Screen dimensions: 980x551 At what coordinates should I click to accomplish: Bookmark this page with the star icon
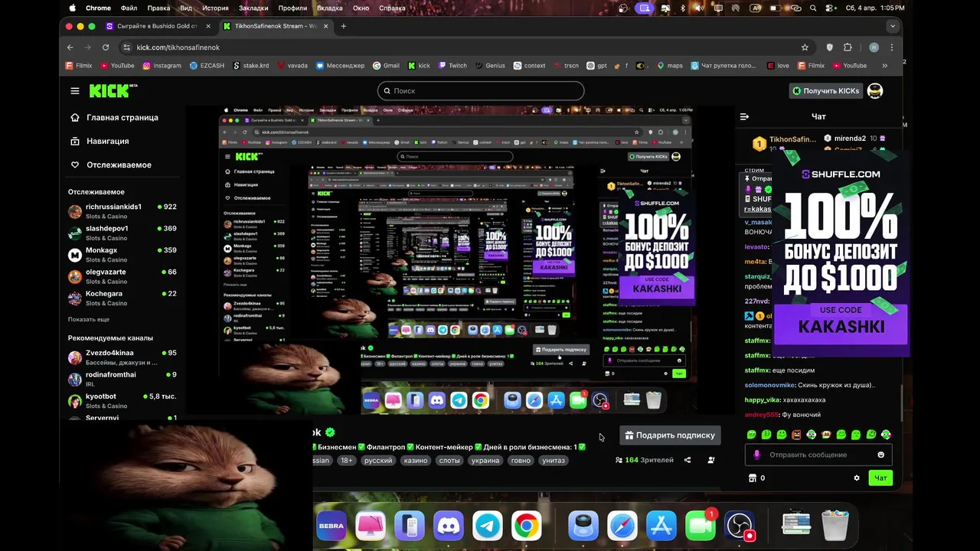(805, 47)
